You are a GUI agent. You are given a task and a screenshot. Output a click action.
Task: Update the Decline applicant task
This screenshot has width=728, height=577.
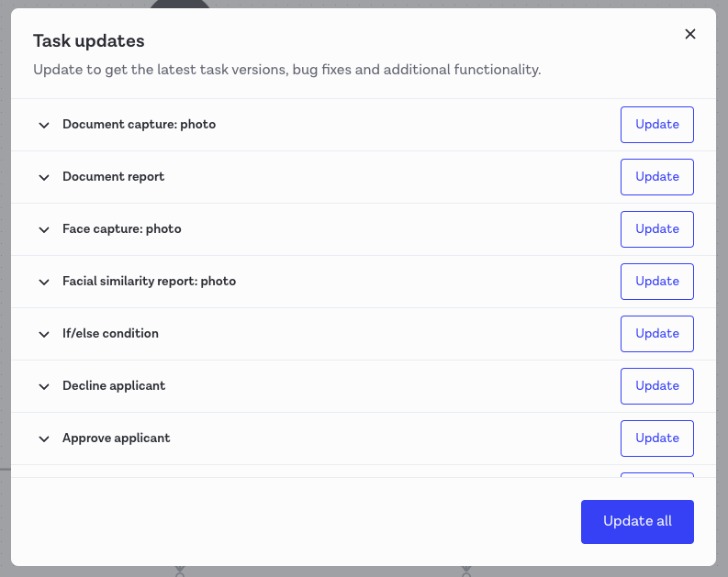point(656,386)
